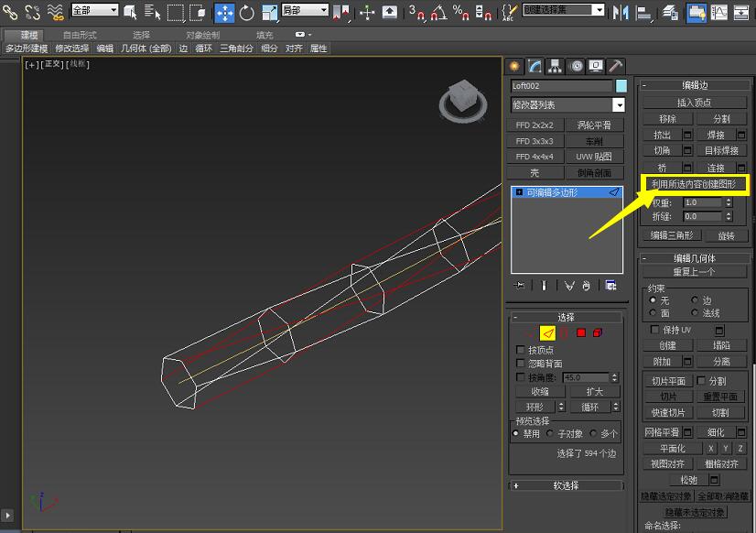Select the Polygon sub-object icon

click(580, 333)
